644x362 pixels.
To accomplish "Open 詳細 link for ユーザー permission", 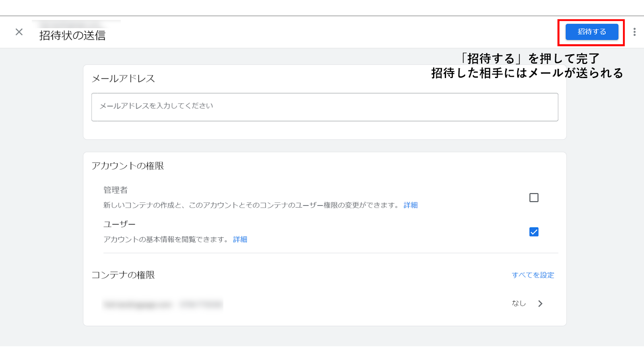I will [240, 239].
